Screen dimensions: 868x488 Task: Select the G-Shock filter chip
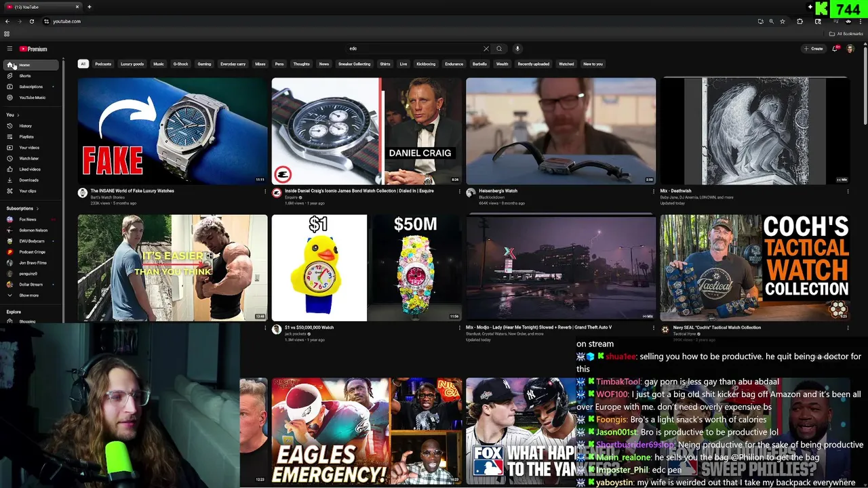point(180,64)
